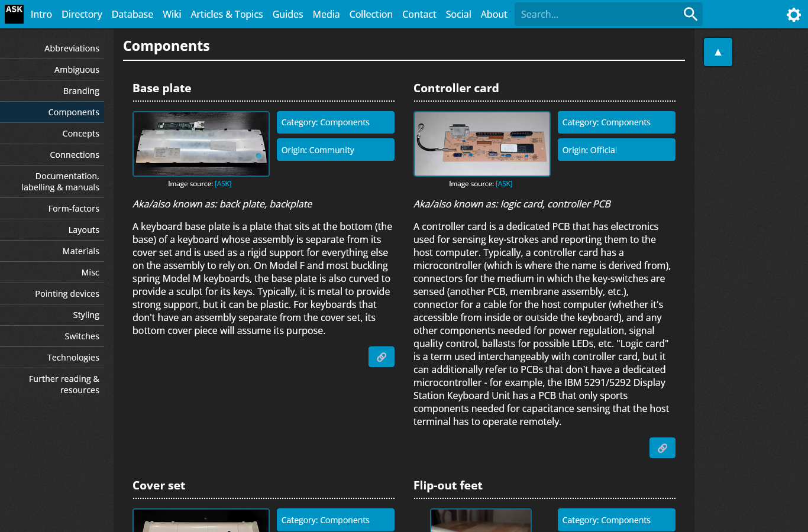Select Styling in the sidebar
Screen dimensions: 808x532
tap(52, 315)
